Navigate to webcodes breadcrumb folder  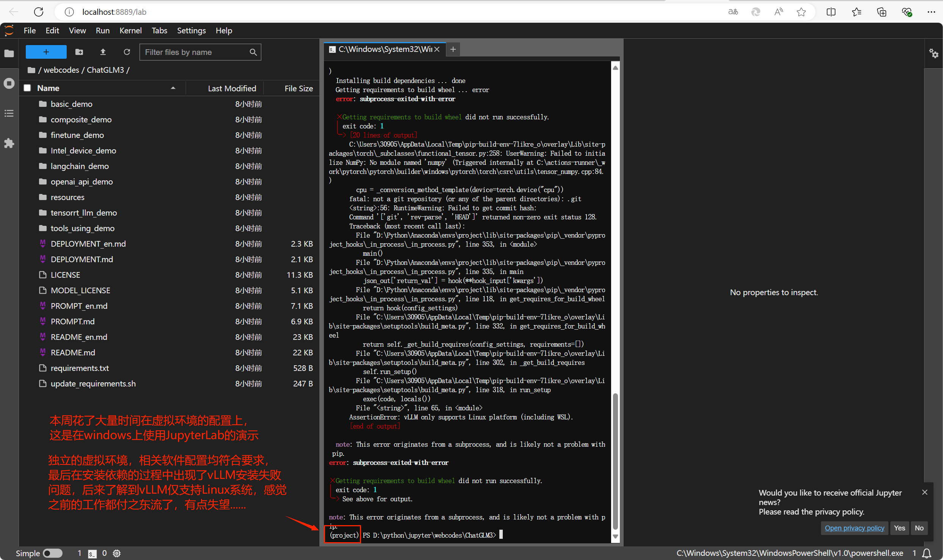click(x=61, y=70)
